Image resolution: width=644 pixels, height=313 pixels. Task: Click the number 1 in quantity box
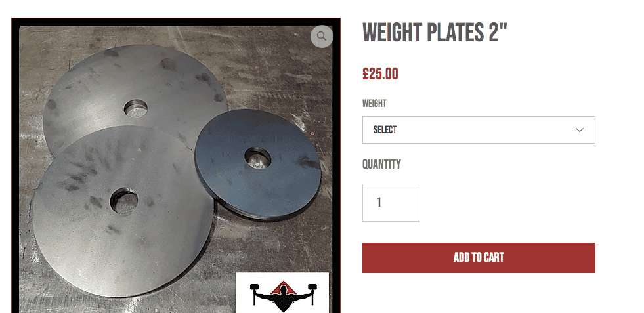coord(379,203)
